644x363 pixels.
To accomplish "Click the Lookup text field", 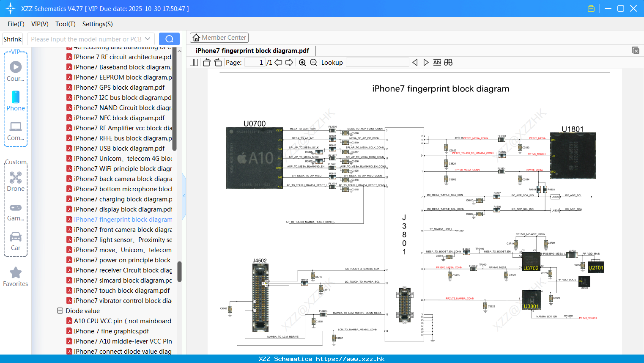I will click(377, 63).
